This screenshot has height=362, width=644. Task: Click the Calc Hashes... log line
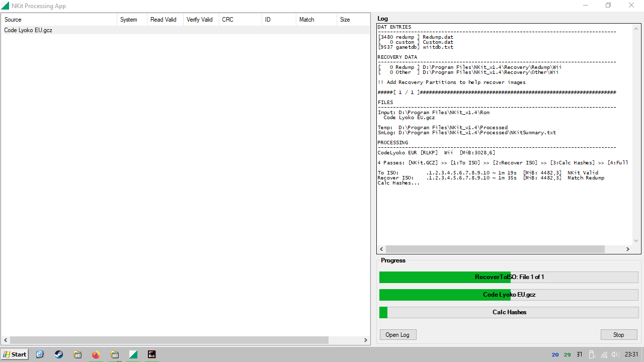pos(398,183)
